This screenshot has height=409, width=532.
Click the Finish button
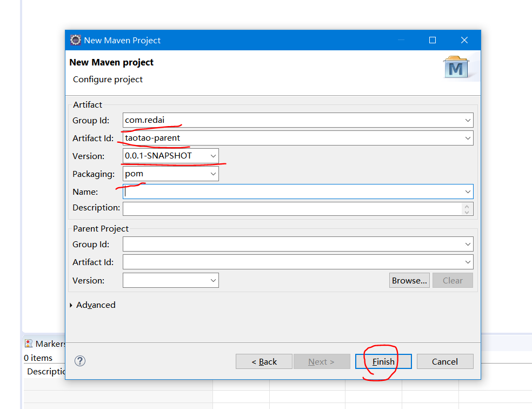(383, 361)
